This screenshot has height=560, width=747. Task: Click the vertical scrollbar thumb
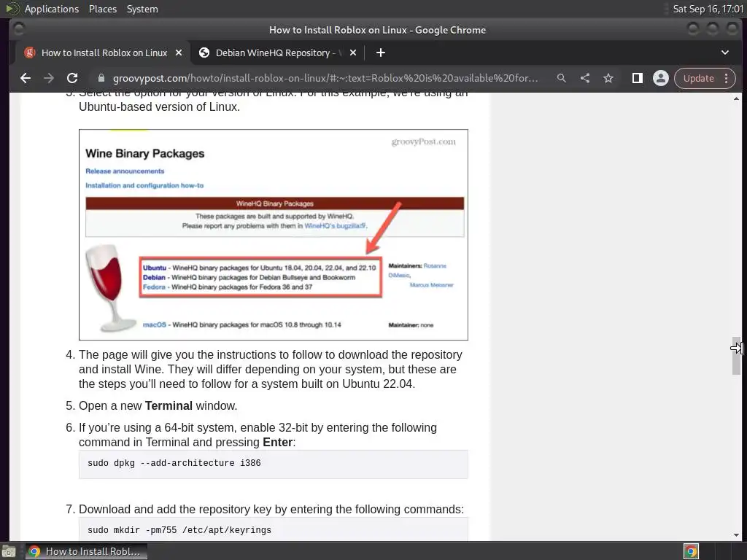coord(736,356)
